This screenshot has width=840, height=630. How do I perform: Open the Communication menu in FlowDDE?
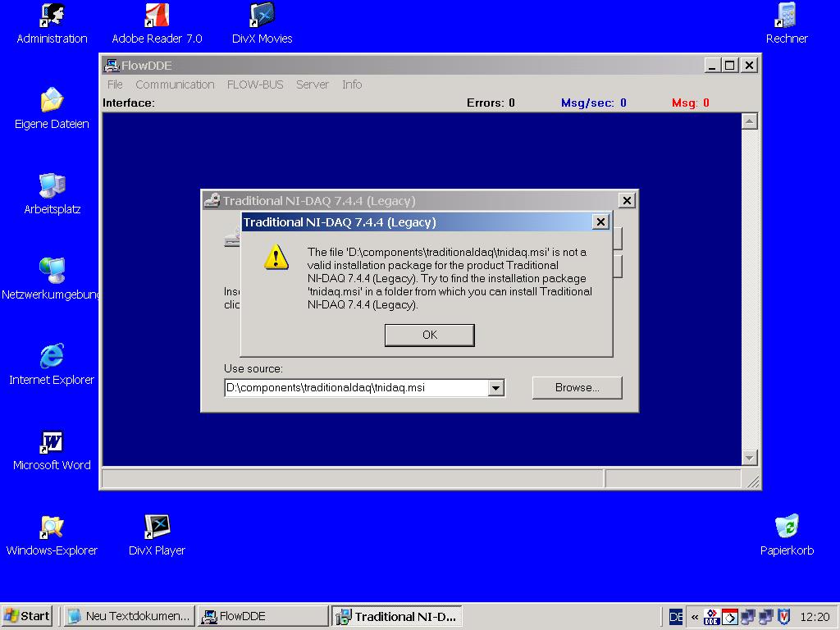[175, 84]
